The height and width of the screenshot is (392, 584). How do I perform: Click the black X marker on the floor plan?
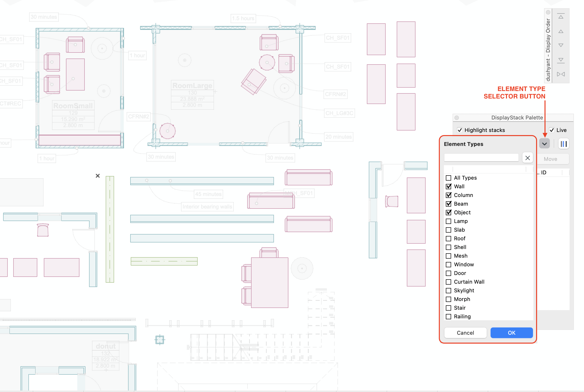pyautogui.click(x=98, y=176)
